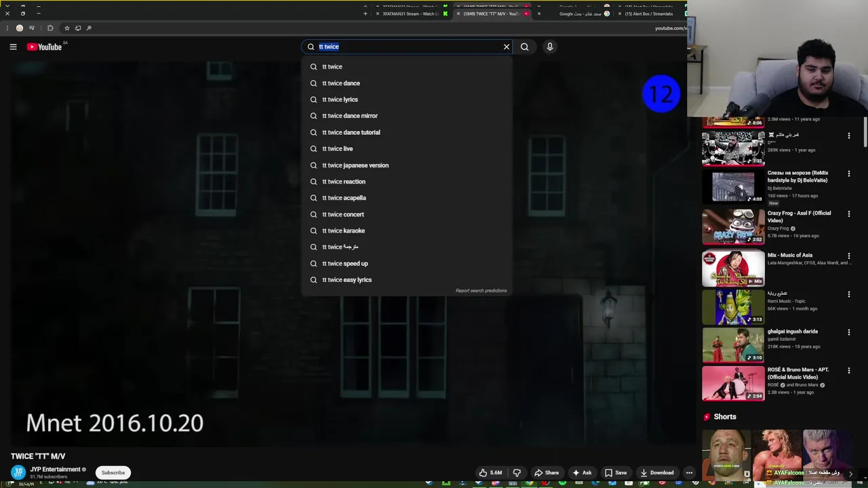Open more actions menu beside Download

[x=689, y=472]
